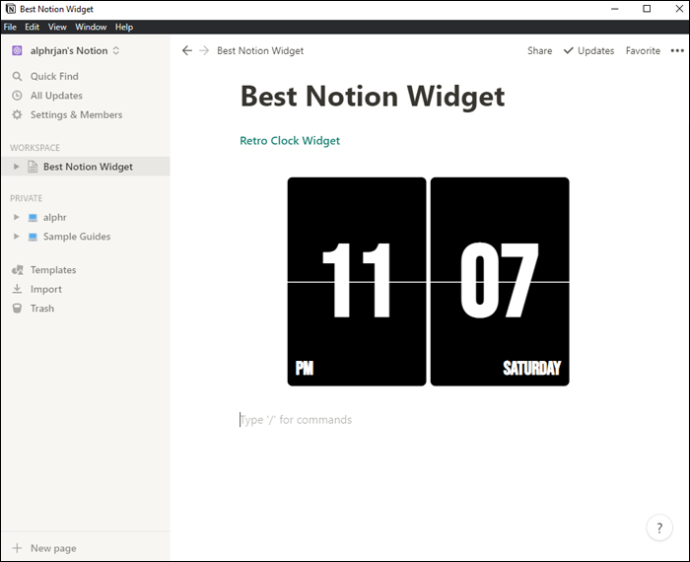Click the hour flip card showing 11
Image resolution: width=690 pixels, height=562 pixels.
coord(357,282)
